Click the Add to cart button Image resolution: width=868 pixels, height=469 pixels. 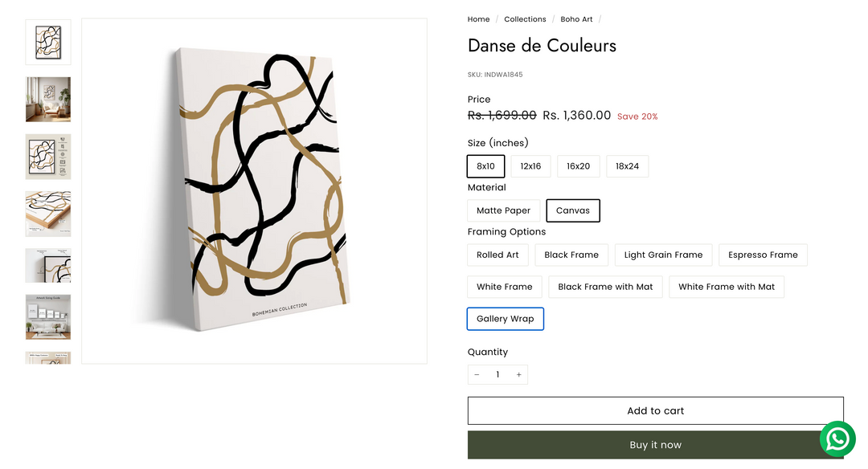tap(655, 410)
